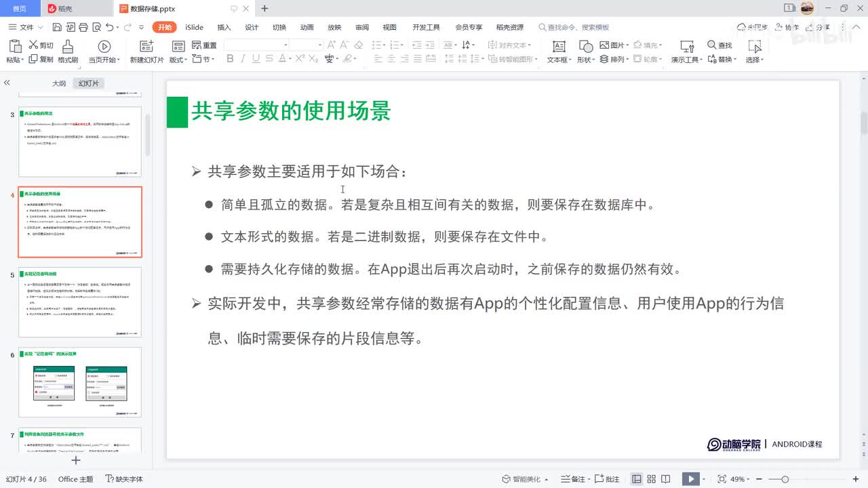Clear formatting with the eraser icon
This screenshot has width=868, height=488.
coord(359,45)
